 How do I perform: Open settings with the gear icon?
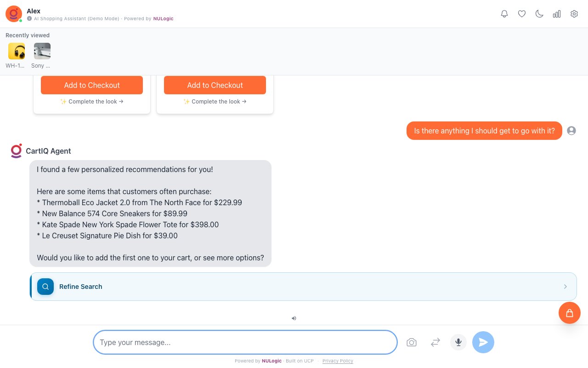(x=574, y=14)
